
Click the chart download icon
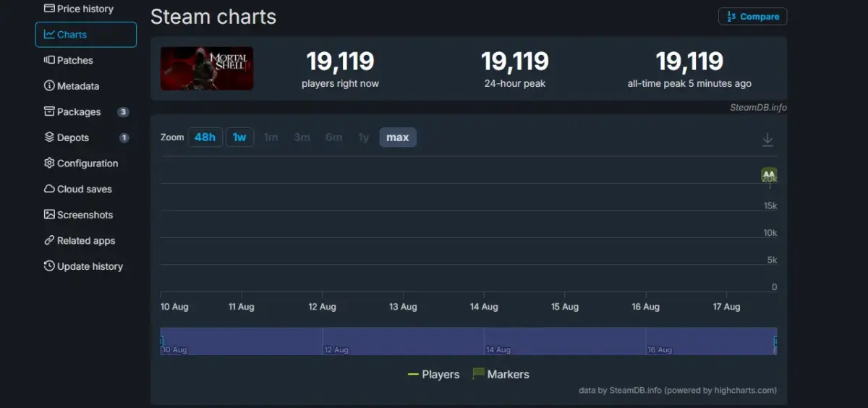(767, 140)
